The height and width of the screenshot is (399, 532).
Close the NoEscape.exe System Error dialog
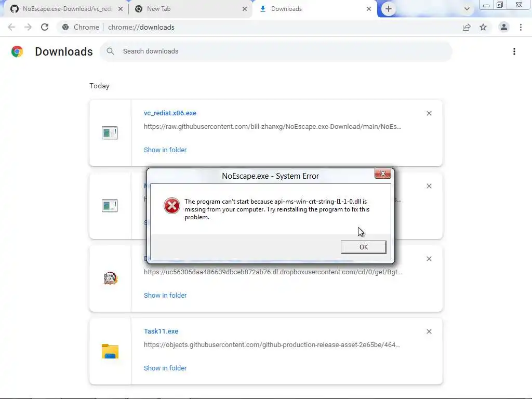[x=383, y=174]
